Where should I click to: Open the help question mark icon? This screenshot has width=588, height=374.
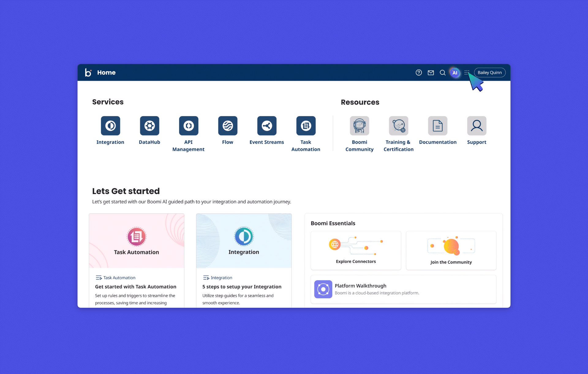419,73
